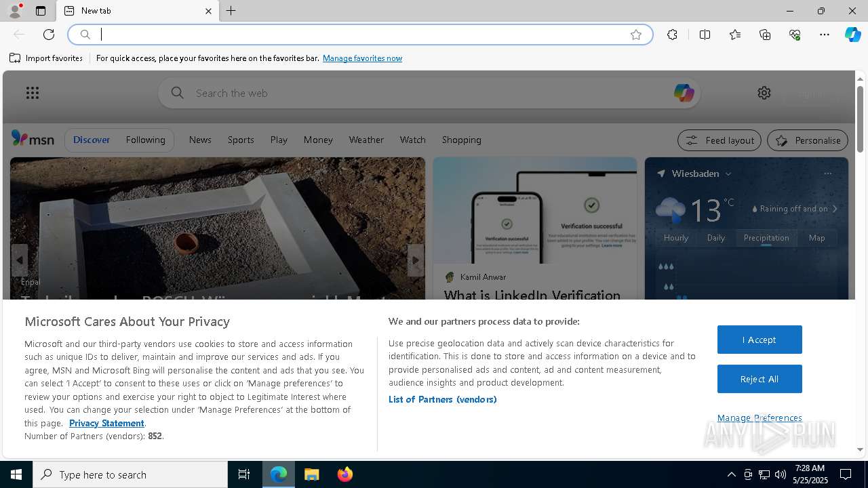
Task: Click the Copilot icon in web search box
Action: pos(684,93)
